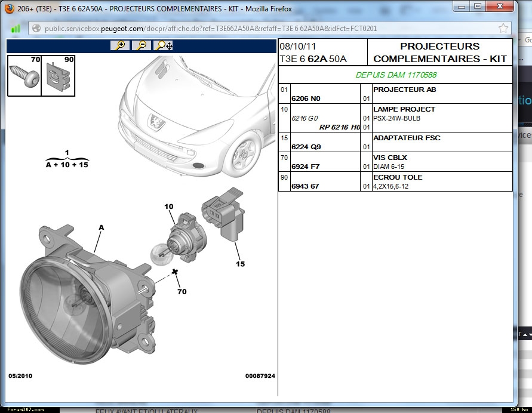Click callout label 15 on the diagram
532x413 pixels.
click(x=240, y=264)
